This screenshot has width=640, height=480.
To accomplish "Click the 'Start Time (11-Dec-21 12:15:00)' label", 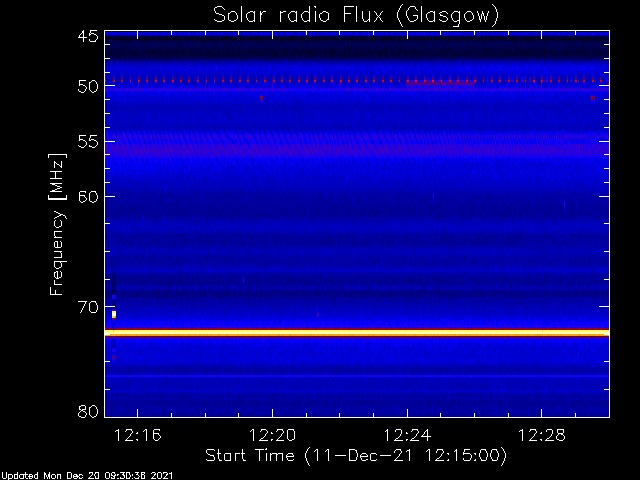I will coord(356,456).
